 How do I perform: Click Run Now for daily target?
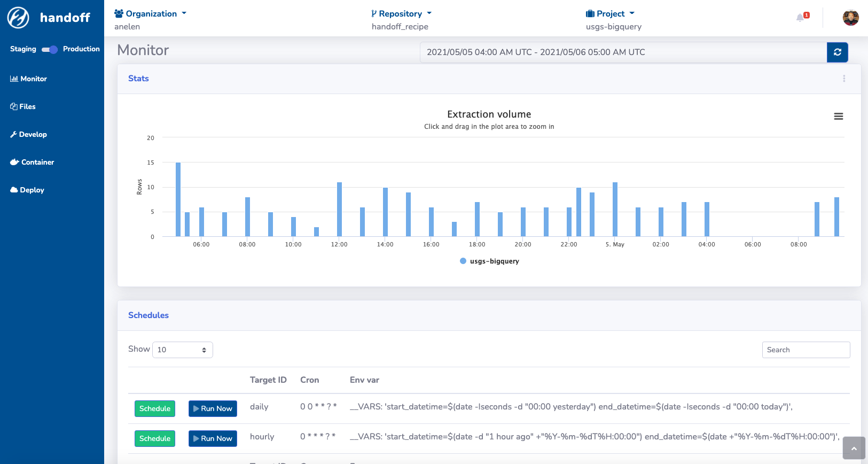click(213, 408)
